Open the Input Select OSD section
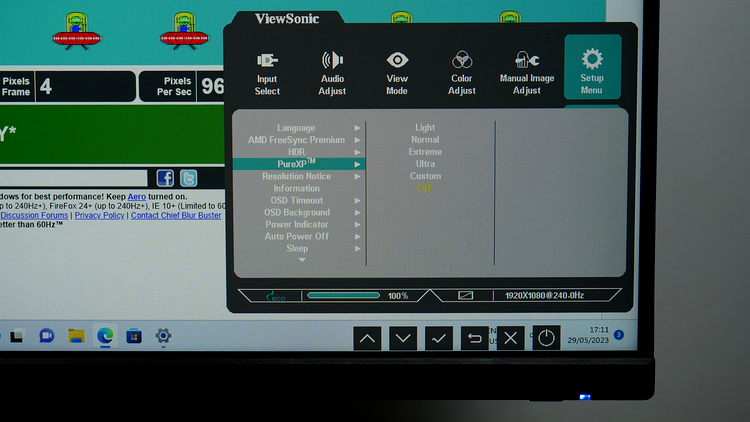750x422 pixels. [267, 74]
